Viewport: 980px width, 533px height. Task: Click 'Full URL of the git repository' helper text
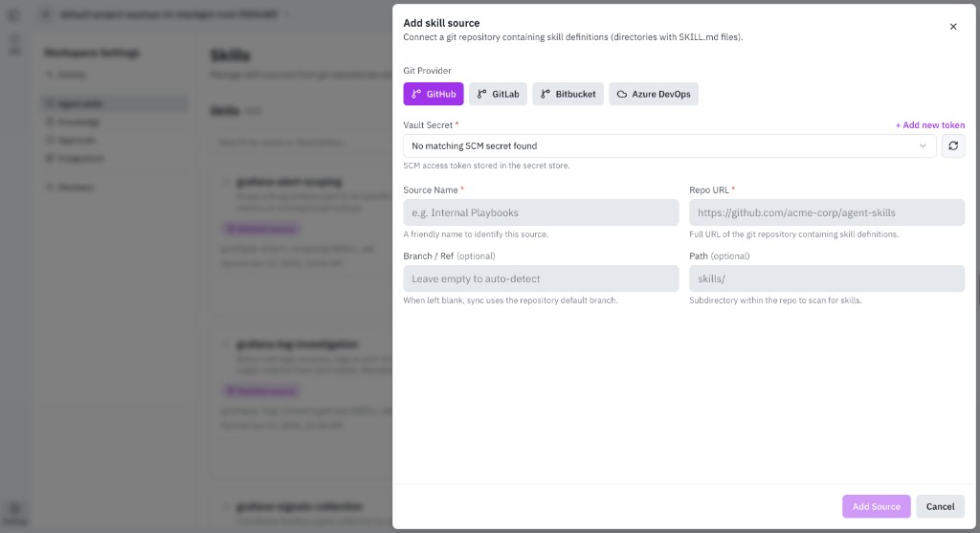click(x=793, y=234)
